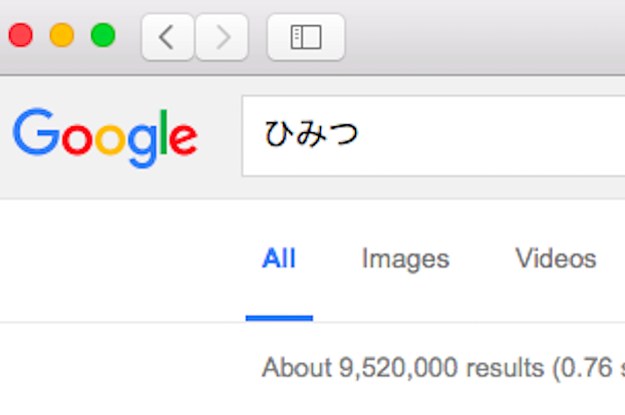Click the yellow letter o in the Google logo
The height and width of the screenshot is (415, 625).
(x=110, y=139)
